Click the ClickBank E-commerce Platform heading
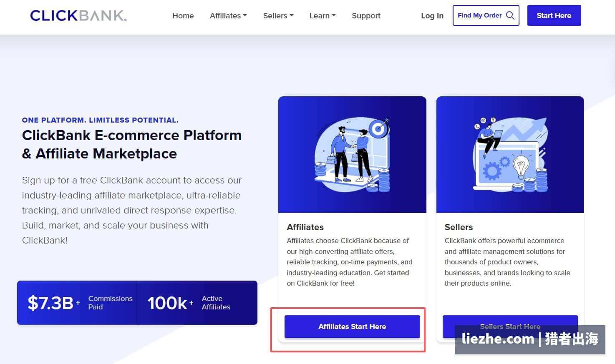615x364 pixels. pos(132,144)
